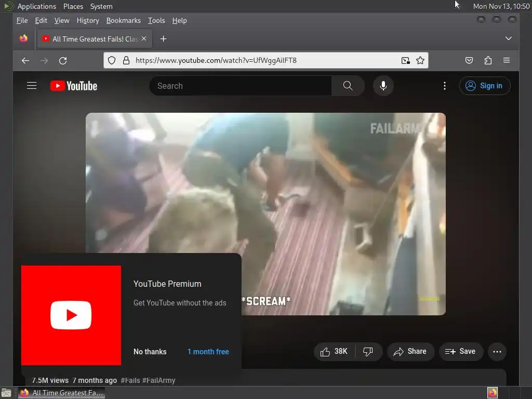Open the YouTube guide hamburger menu
Viewport: 532px width, 399px height.
point(32,86)
